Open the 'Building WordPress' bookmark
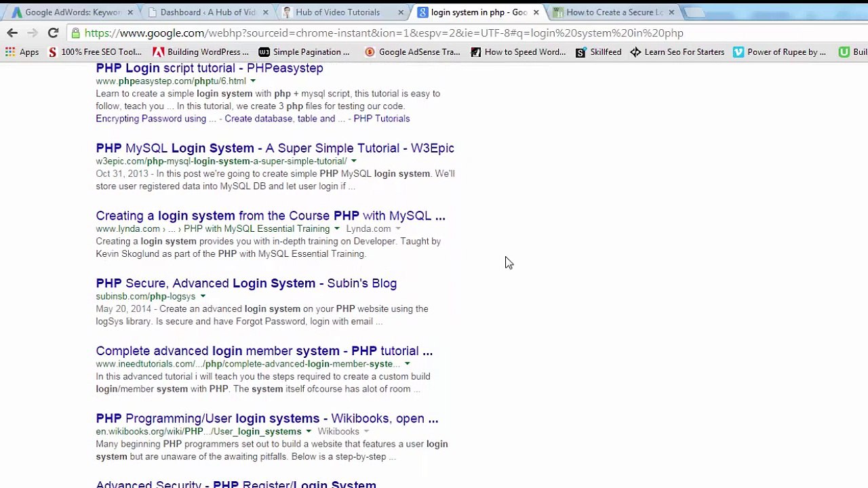The image size is (868, 488). [201, 52]
